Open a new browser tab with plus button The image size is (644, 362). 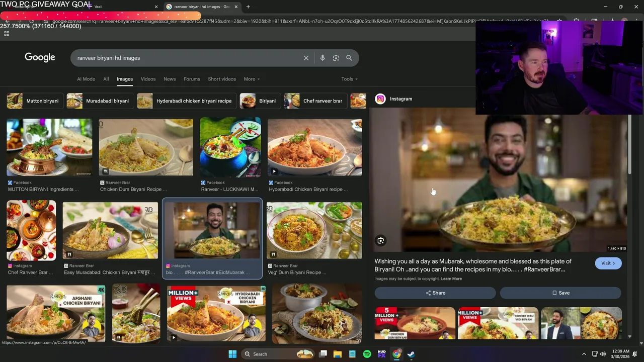point(248,7)
